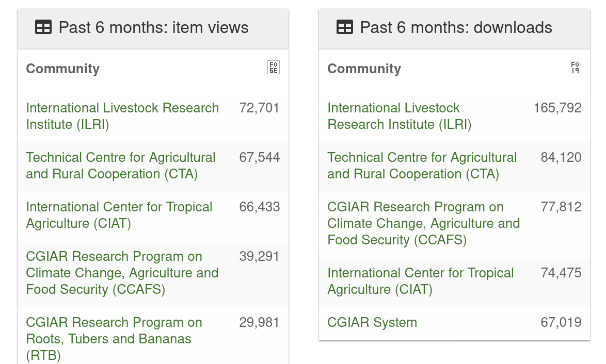Click the 'Past 6 months: downloads' heading

click(x=456, y=28)
